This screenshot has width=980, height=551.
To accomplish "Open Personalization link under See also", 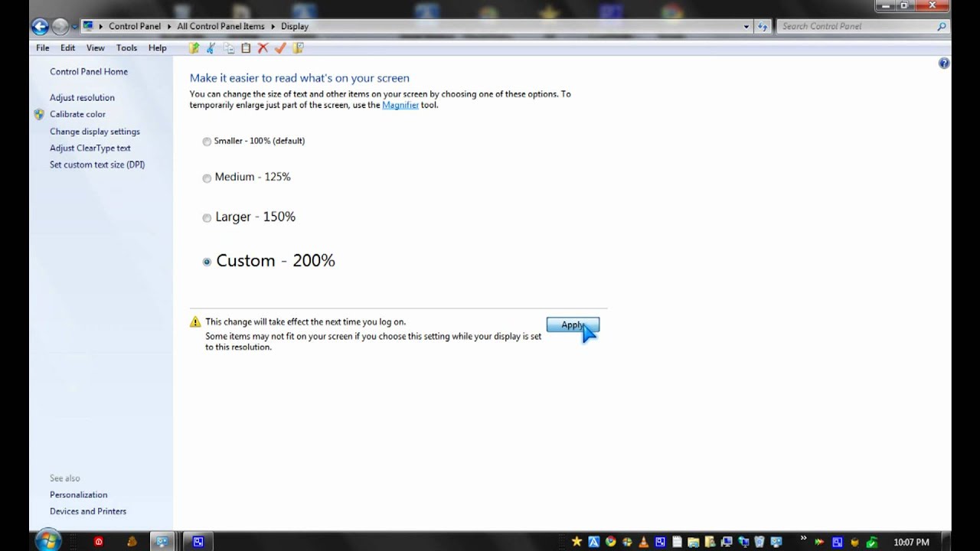I will pyautogui.click(x=79, y=494).
